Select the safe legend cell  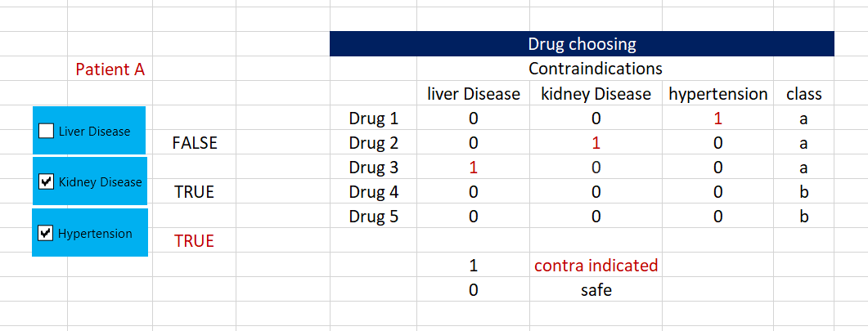tap(596, 290)
